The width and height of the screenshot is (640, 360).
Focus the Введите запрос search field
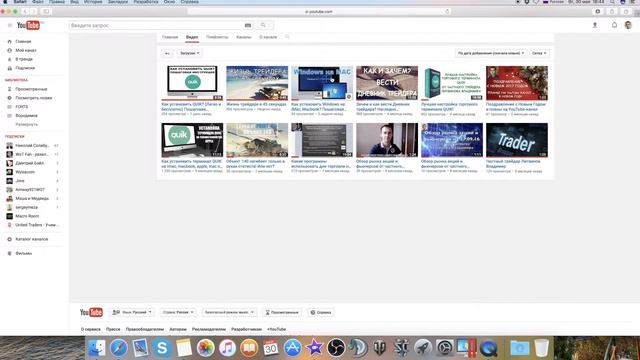(156, 25)
